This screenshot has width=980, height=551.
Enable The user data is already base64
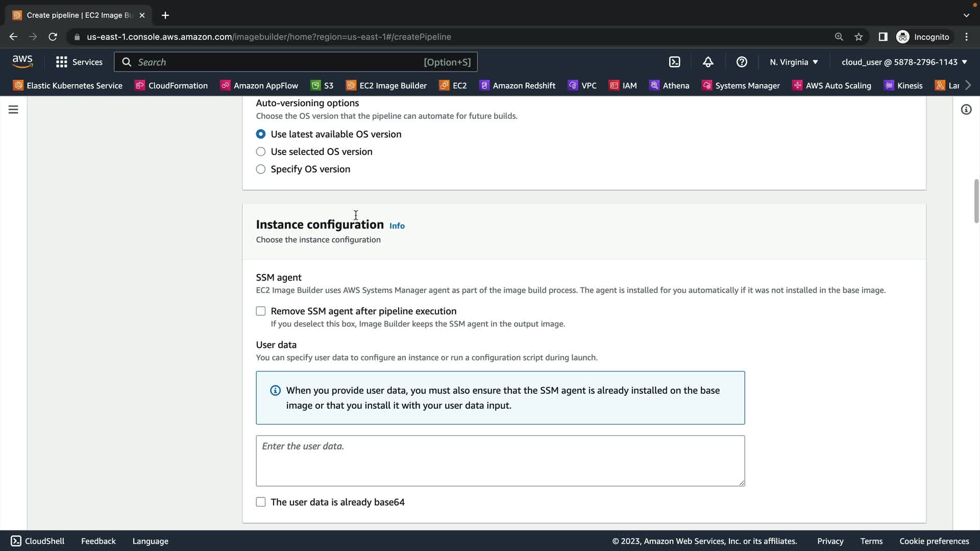coord(261,502)
